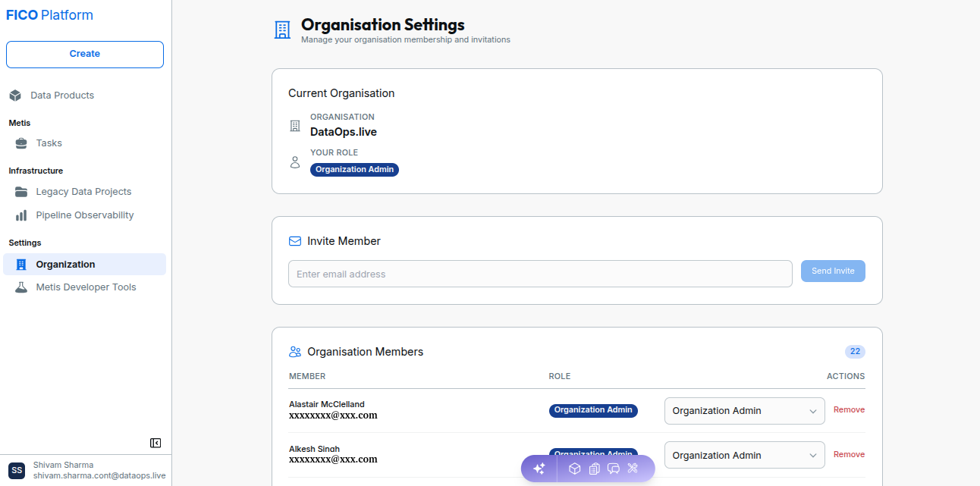Click the Metis Developer Tools flask icon
The width and height of the screenshot is (980, 486).
tap(21, 287)
